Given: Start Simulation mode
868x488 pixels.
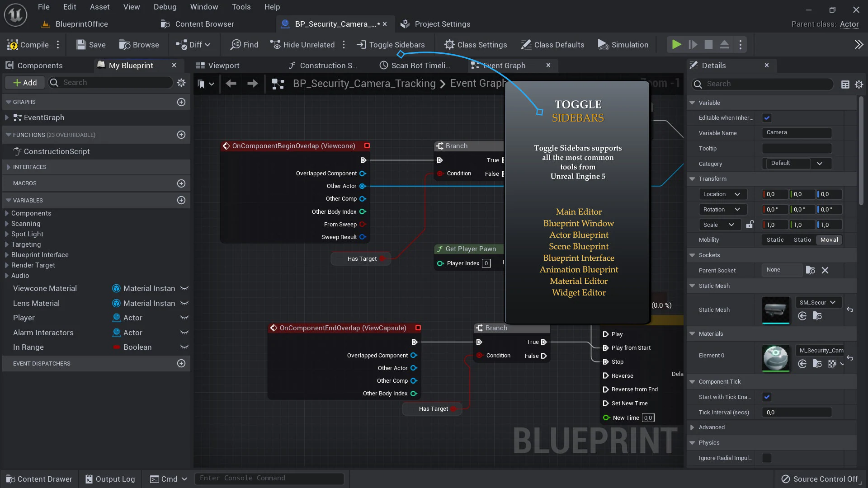Looking at the screenshot, I should pyautogui.click(x=623, y=45).
